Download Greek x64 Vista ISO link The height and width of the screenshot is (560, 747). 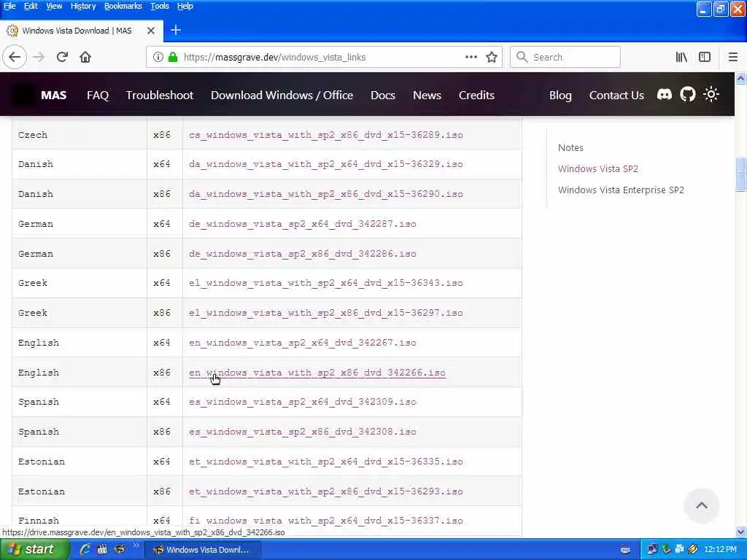[x=326, y=283]
